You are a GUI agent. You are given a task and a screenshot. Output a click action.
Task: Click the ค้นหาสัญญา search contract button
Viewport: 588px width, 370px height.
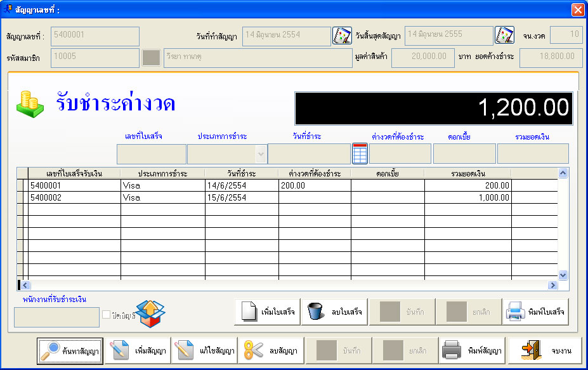tap(70, 351)
